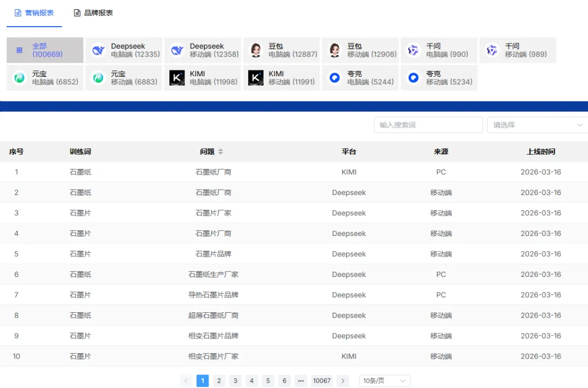Select the 石墨纸生产厂家 question cell
The height and width of the screenshot is (388, 588).
coord(213,274)
